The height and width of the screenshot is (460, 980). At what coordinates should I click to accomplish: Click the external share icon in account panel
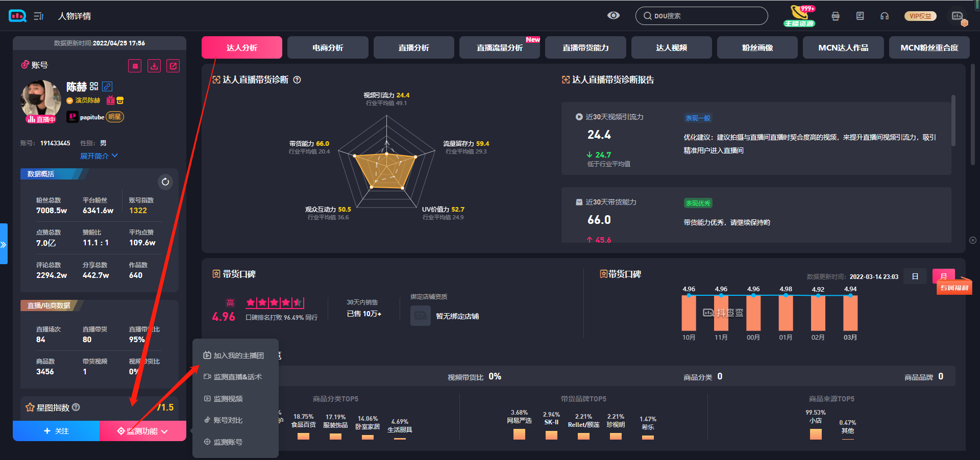pos(173,66)
